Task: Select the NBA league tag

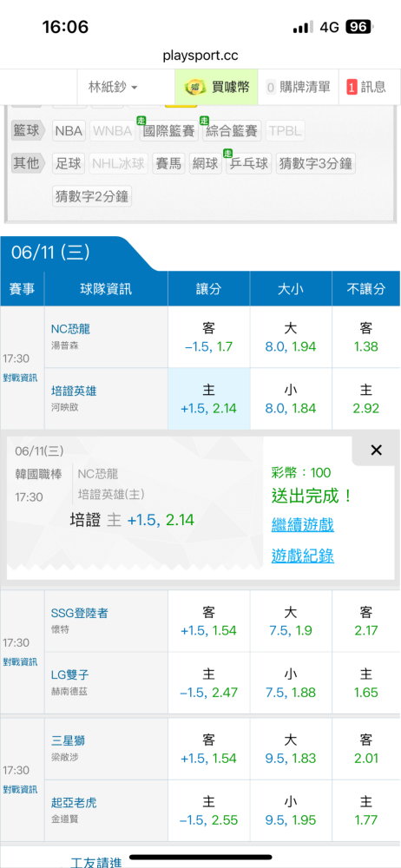Action: pos(69,131)
